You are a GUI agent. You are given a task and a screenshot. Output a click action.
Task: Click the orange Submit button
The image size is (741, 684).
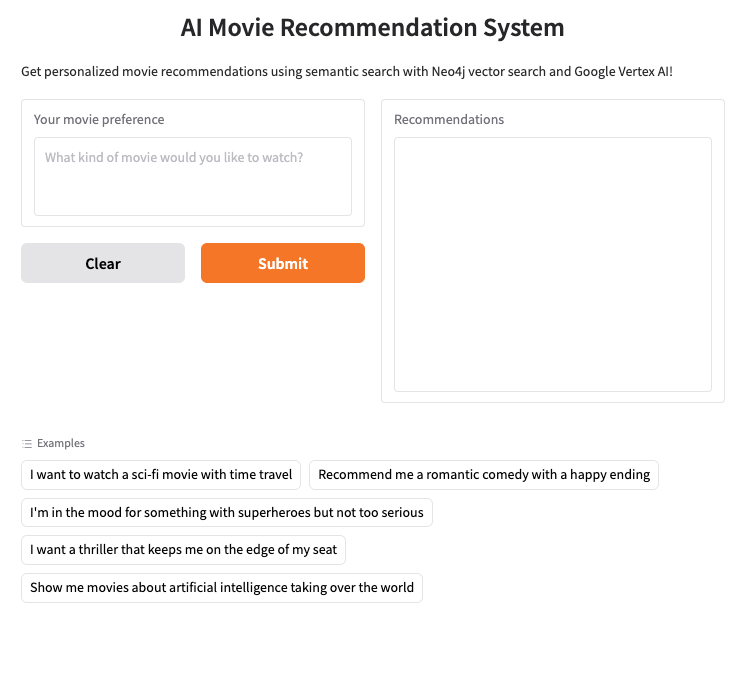tap(283, 263)
